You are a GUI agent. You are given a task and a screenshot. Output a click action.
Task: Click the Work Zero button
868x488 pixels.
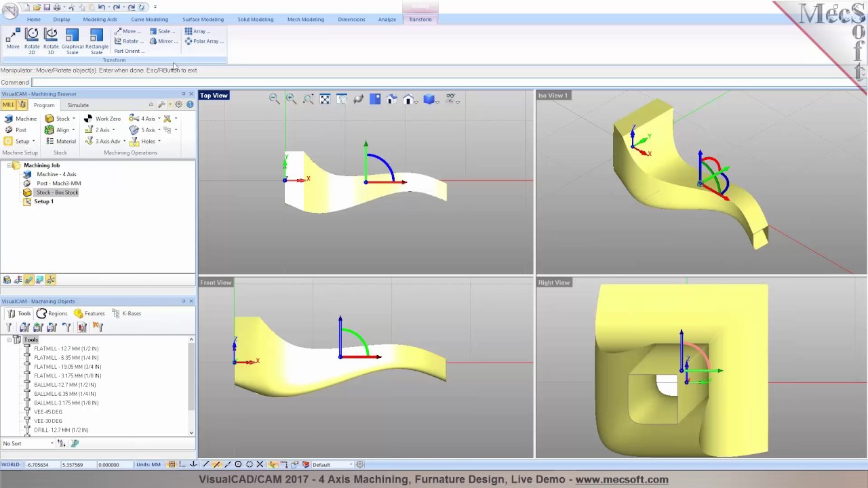pos(102,119)
